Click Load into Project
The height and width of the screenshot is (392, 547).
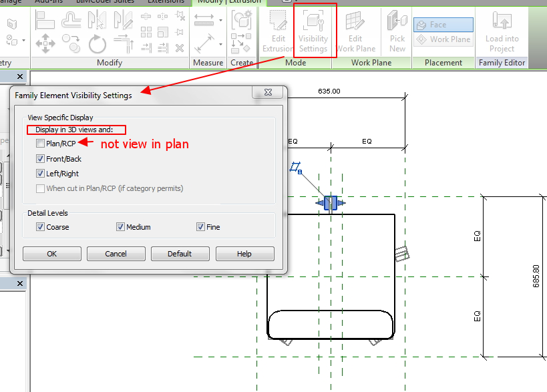tap(501, 30)
